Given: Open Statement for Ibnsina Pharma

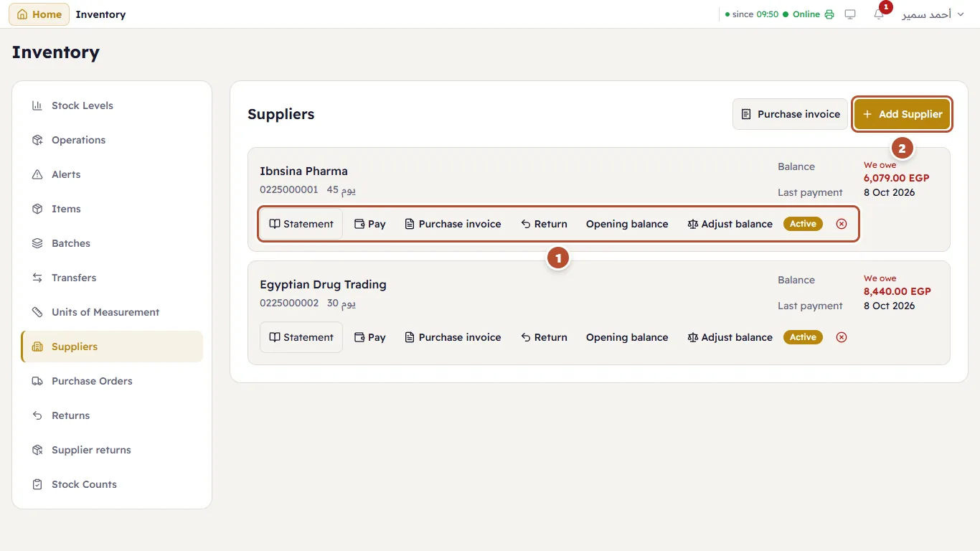Looking at the screenshot, I should pos(301,224).
